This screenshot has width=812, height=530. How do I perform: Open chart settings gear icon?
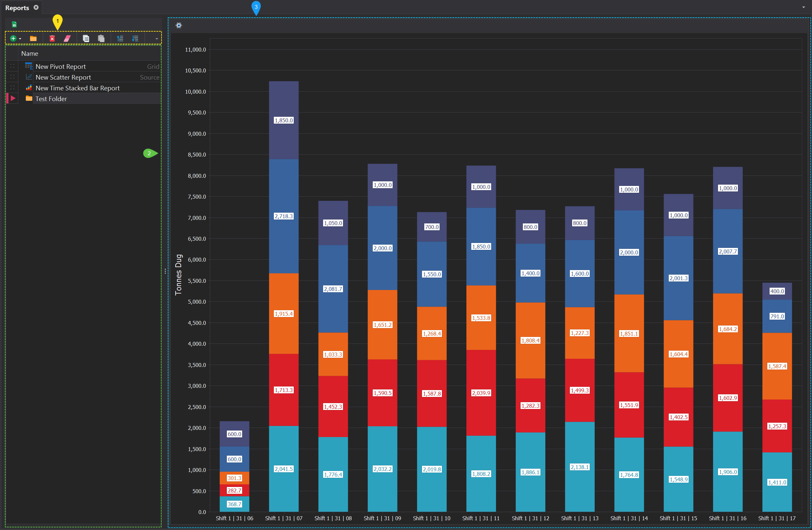(179, 25)
